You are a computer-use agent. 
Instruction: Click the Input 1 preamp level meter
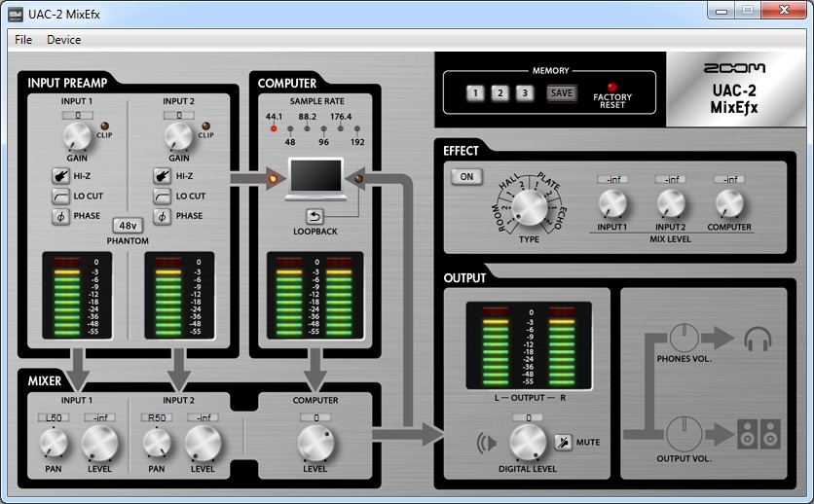click(x=77, y=296)
